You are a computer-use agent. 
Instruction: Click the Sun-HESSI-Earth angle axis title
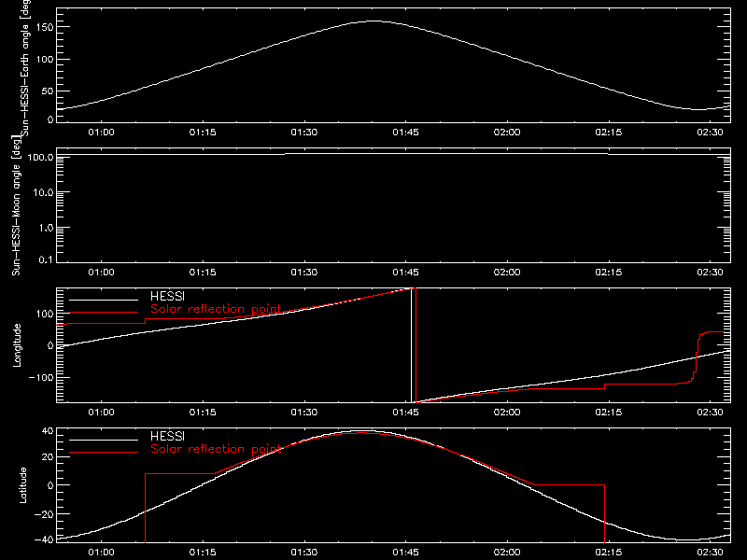pyautogui.click(x=25, y=68)
